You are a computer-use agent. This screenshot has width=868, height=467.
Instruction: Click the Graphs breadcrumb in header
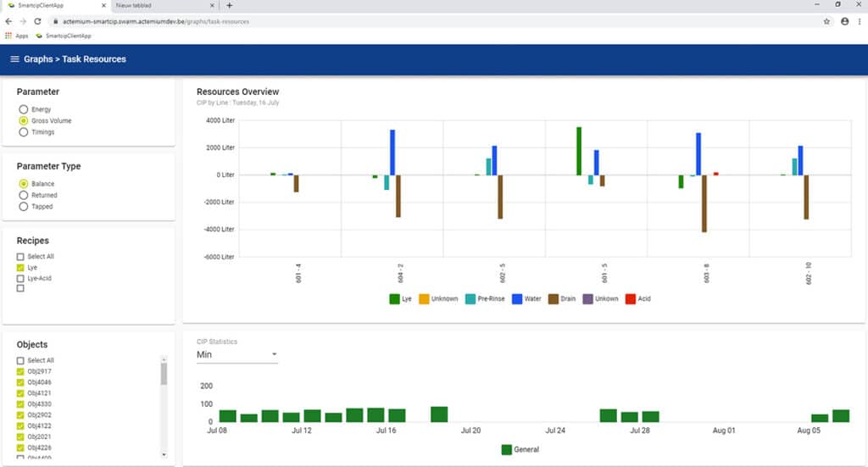click(x=38, y=59)
